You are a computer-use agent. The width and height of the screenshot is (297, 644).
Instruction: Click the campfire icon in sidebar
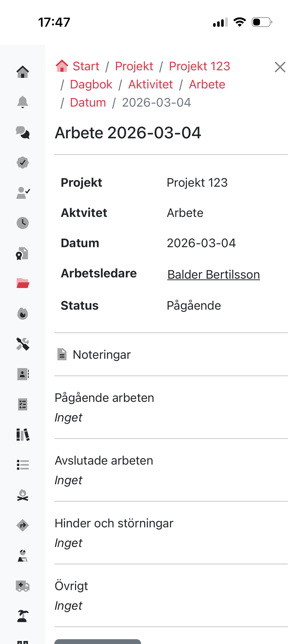pos(23,495)
